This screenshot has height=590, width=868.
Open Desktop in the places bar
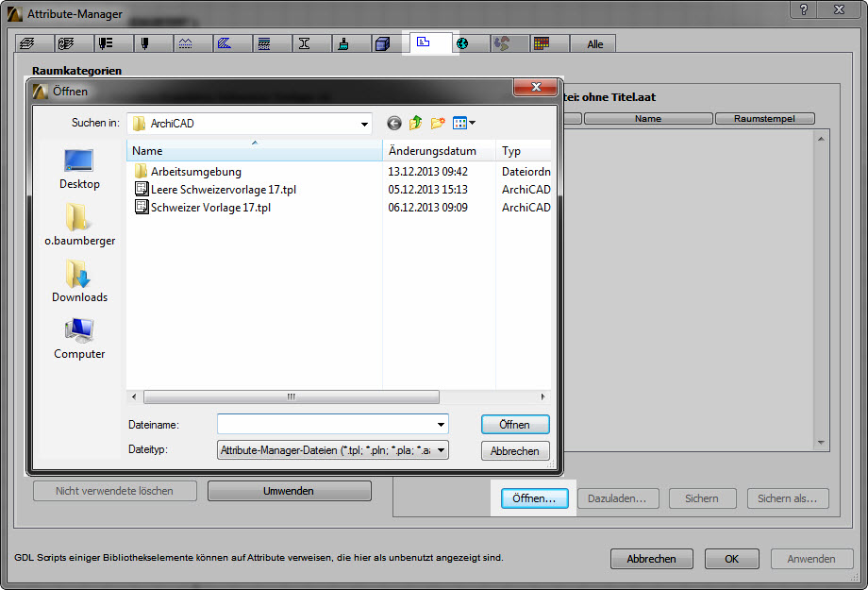click(x=79, y=170)
